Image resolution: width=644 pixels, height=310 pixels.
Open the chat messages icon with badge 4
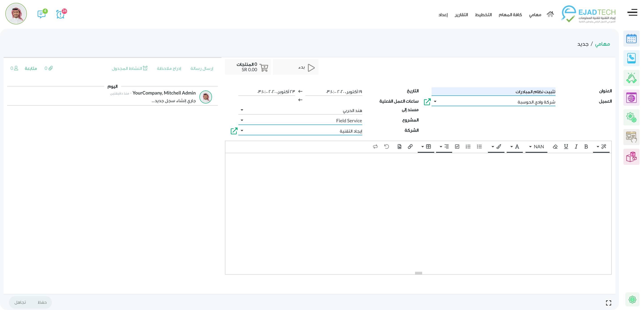coord(42,14)
